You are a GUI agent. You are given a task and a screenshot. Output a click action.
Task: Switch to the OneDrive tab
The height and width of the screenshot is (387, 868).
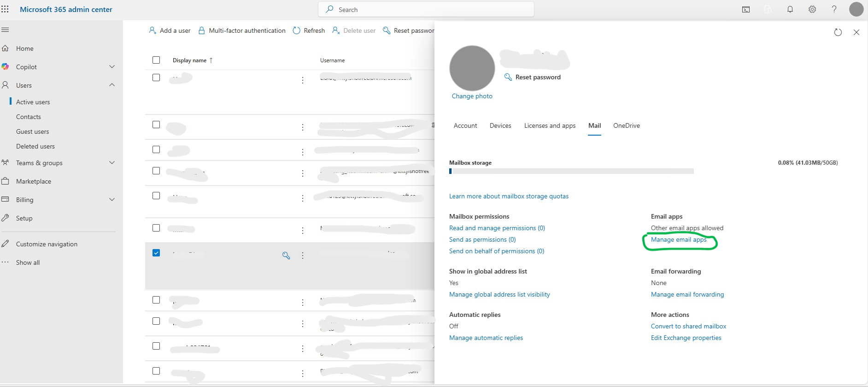[x=627, y=125]
